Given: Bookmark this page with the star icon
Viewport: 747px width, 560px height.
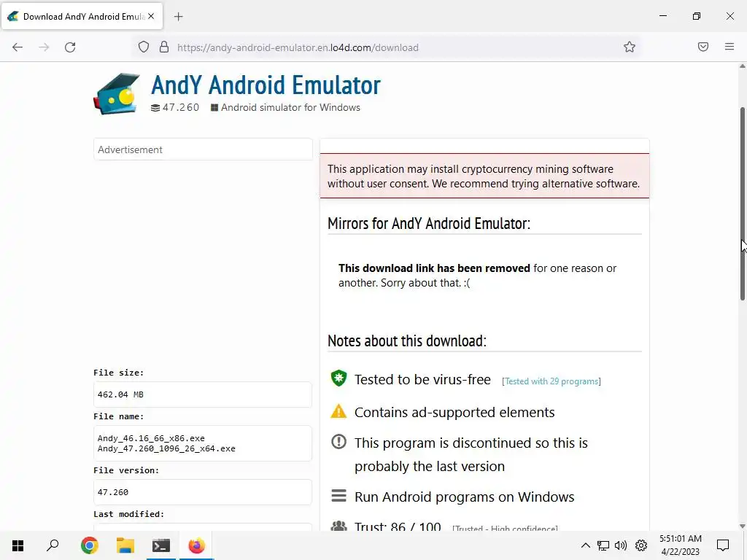Looking at the screenshot, I should (630, 47).
